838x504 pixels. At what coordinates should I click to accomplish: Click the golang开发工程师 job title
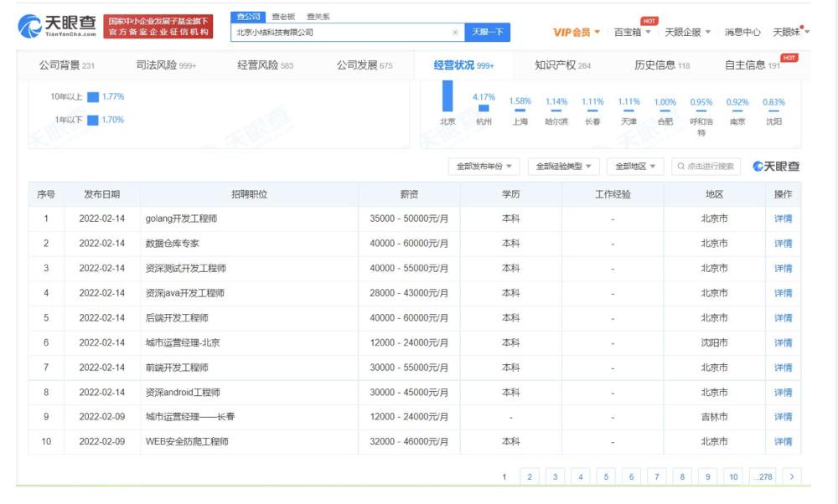coord(181,219)
